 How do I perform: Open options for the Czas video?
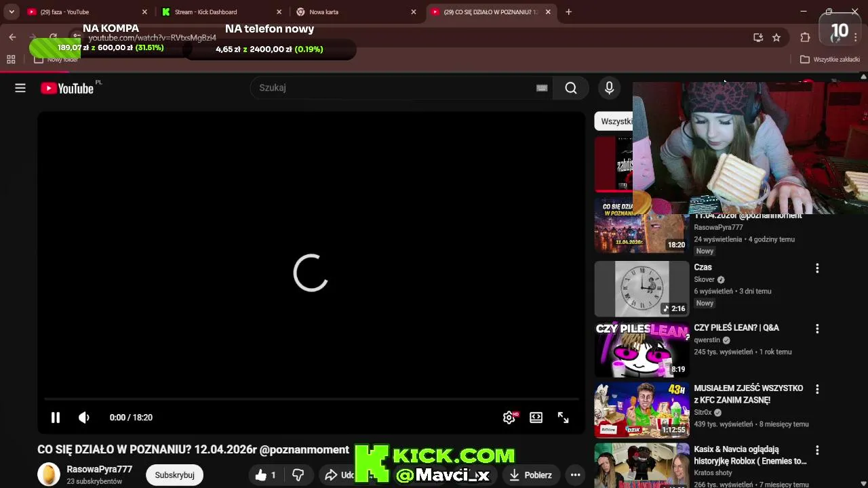(x=817, y=268)
